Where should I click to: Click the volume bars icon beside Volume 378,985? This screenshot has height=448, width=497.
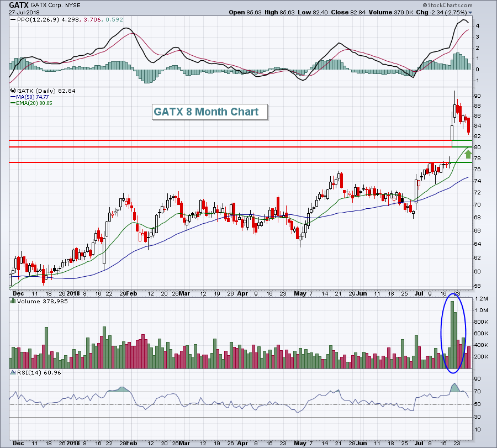pos(13,301)
